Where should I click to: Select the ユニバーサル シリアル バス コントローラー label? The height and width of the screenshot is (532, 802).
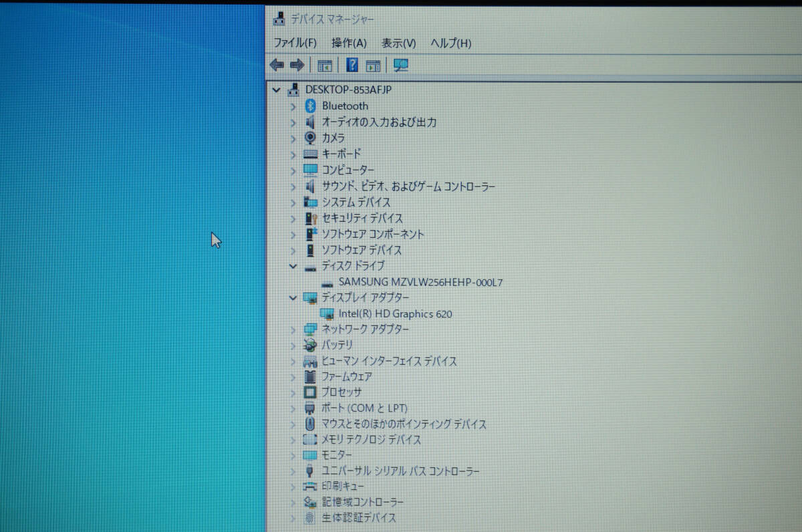[x=400, y=471]
